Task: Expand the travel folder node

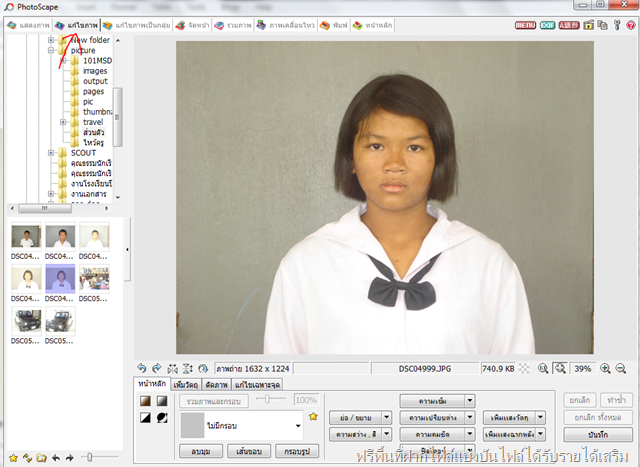Action: click(x=63, y=122)
